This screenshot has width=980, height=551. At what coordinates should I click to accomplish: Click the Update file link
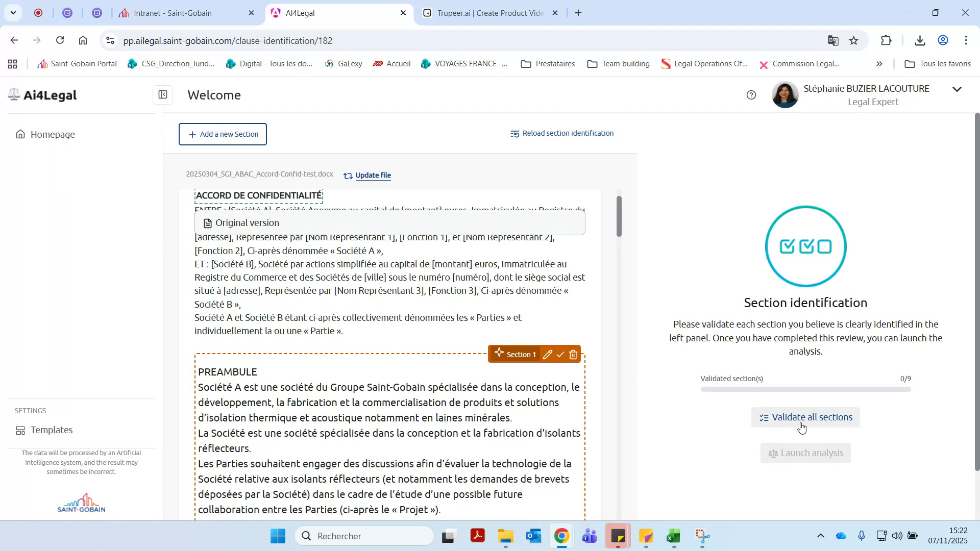373,175
